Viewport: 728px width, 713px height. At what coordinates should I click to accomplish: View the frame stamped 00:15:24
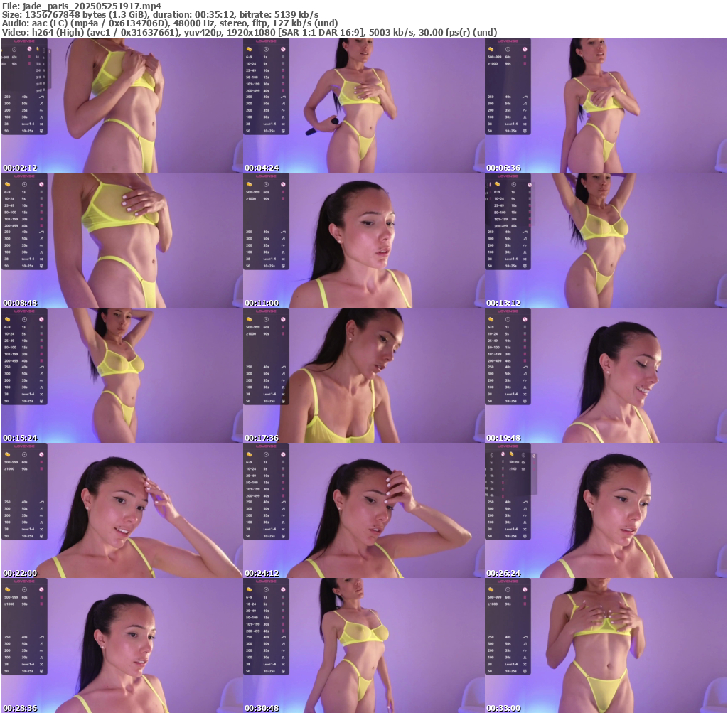pyautogui.click(x=122, y=375)
